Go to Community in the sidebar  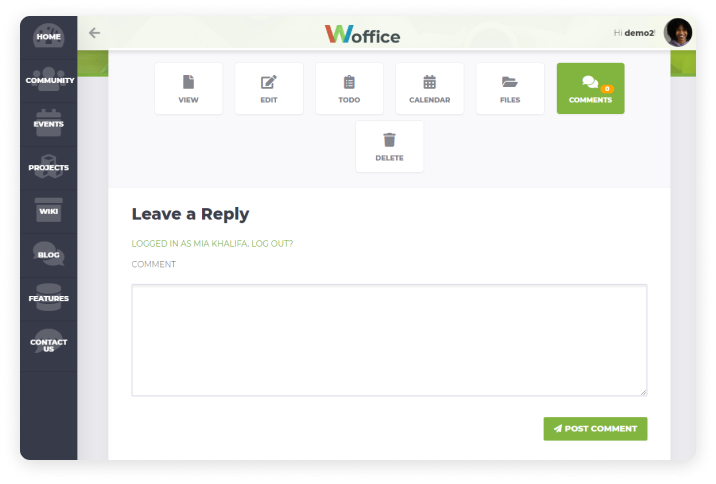point(48,80)
